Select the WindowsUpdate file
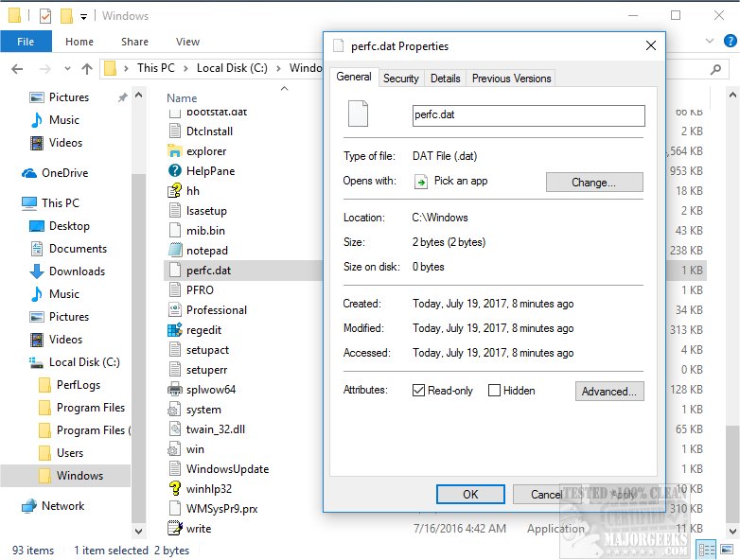This screenshot has width=740, height=560. coord(227,469)
